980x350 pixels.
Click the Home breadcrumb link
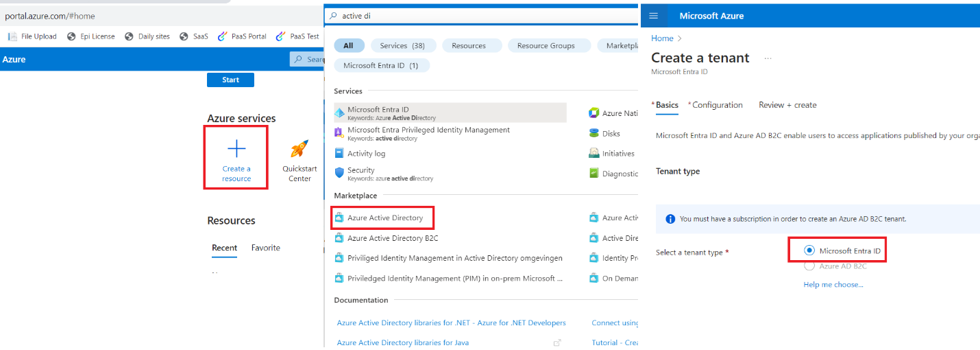click(x=662, y=38)
